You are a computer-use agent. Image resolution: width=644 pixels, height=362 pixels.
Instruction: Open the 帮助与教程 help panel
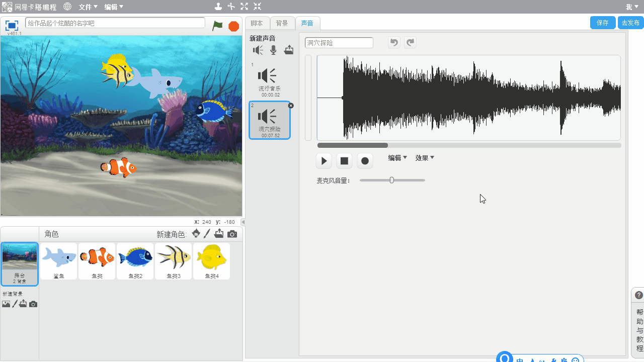point(639,330)
